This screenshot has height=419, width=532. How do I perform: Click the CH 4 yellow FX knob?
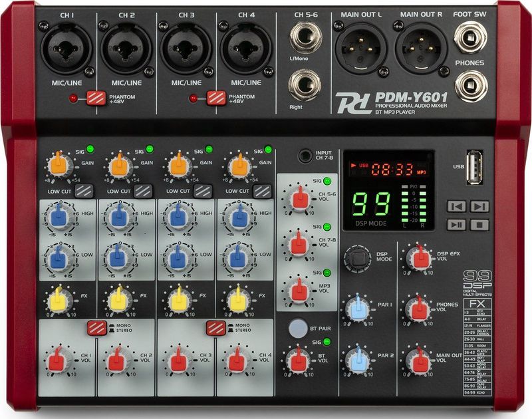(x=238, y=300)
